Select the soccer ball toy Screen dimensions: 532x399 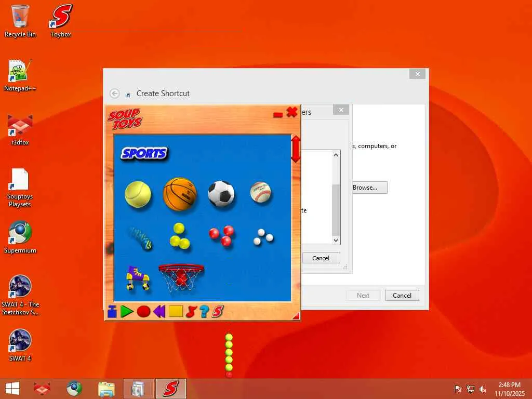pos(221,193)
